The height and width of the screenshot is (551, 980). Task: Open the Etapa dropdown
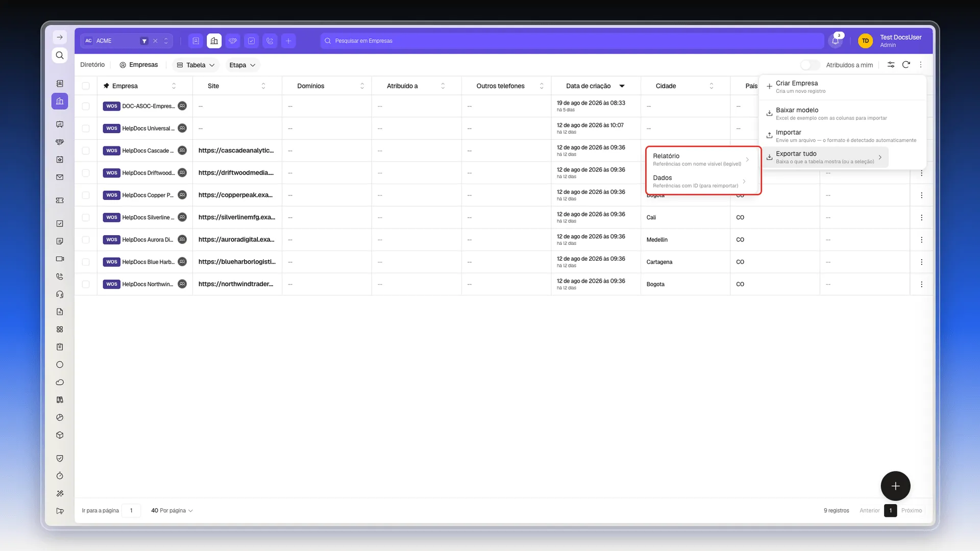coord(242,65)
